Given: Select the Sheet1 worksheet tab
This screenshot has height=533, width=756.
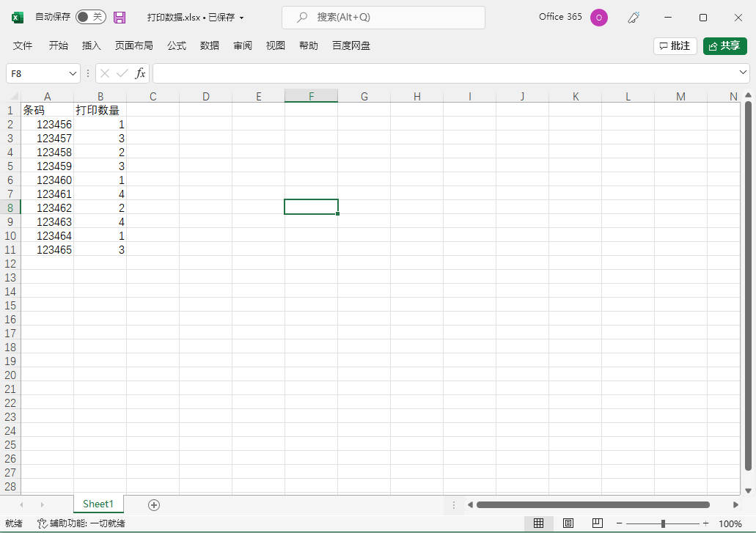Looking at the screenshot, I should click(98, 504).
